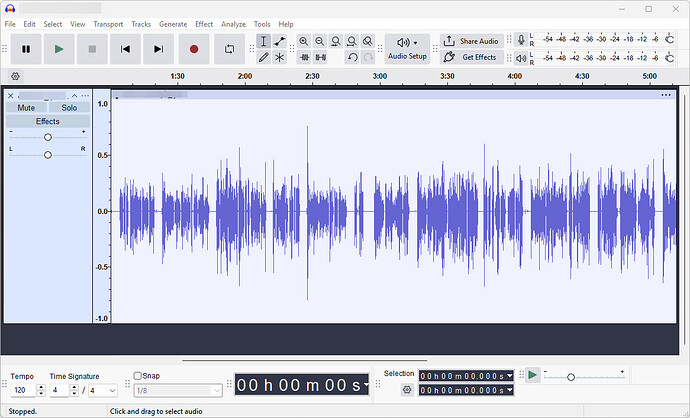Decrease tempo with the down stepper
Screen dimensions: 690x418
(x=41, y=393)
